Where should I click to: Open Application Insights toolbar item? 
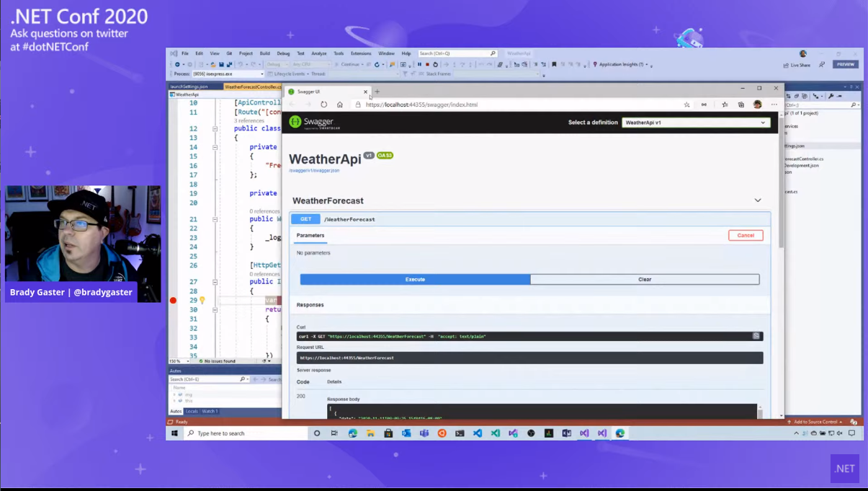coord(620,64)
